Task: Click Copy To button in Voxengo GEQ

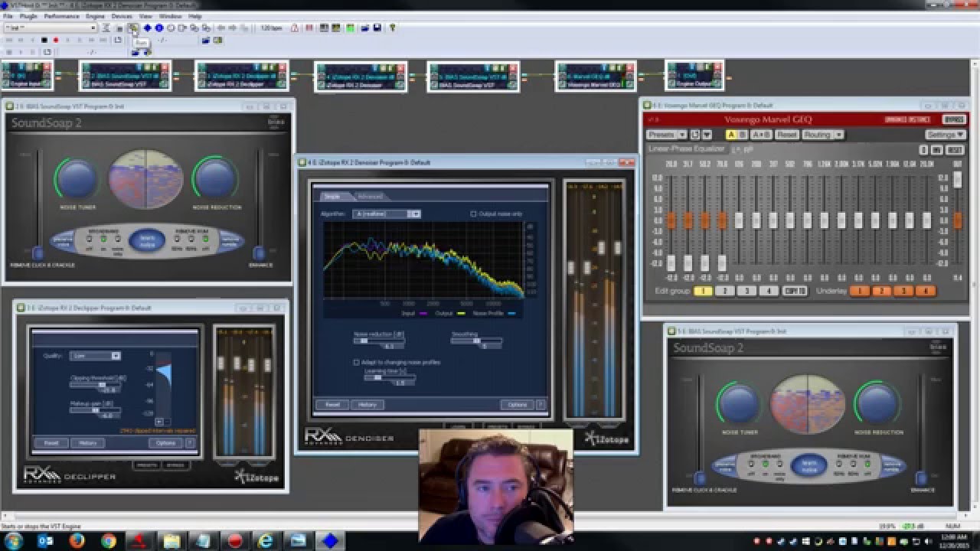Action: tap(795, 291)
